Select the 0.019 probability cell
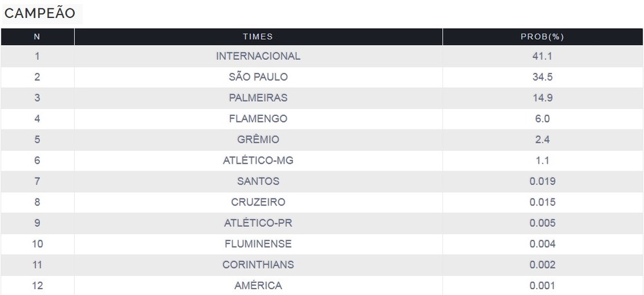Screen dimensions: 644x295 click(542, 181)
